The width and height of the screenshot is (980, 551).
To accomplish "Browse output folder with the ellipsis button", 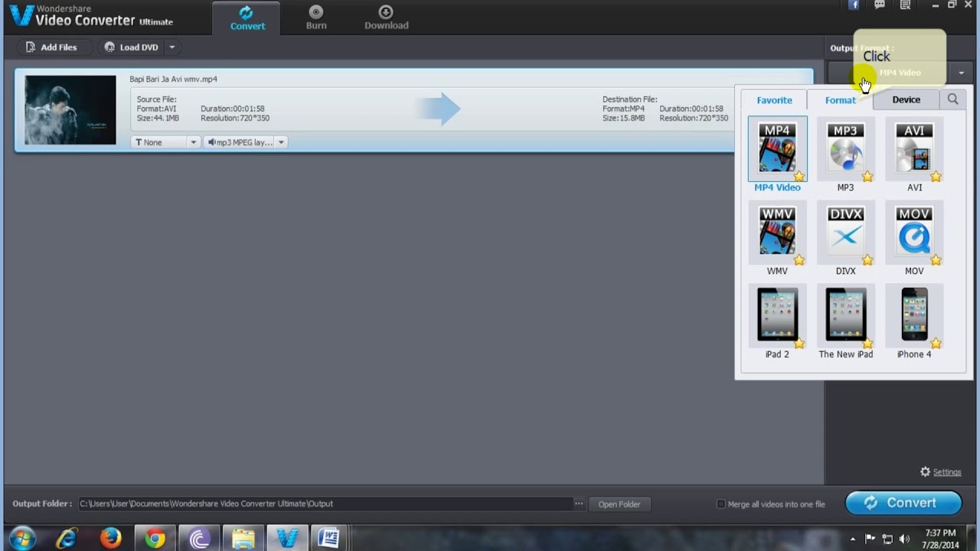I will click(579, 504).
